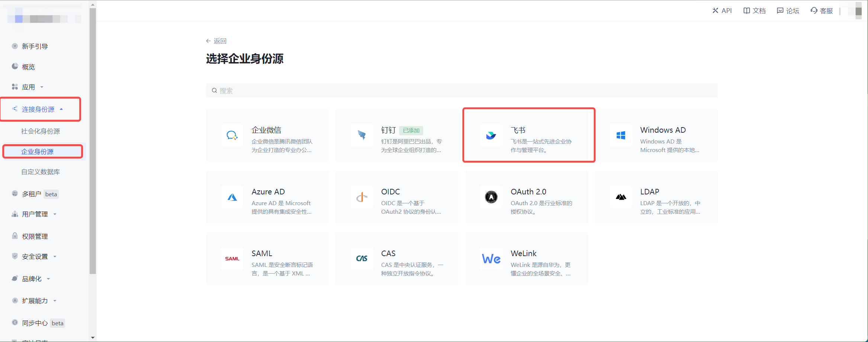Click the red SAML logo icon

[232, 259]
